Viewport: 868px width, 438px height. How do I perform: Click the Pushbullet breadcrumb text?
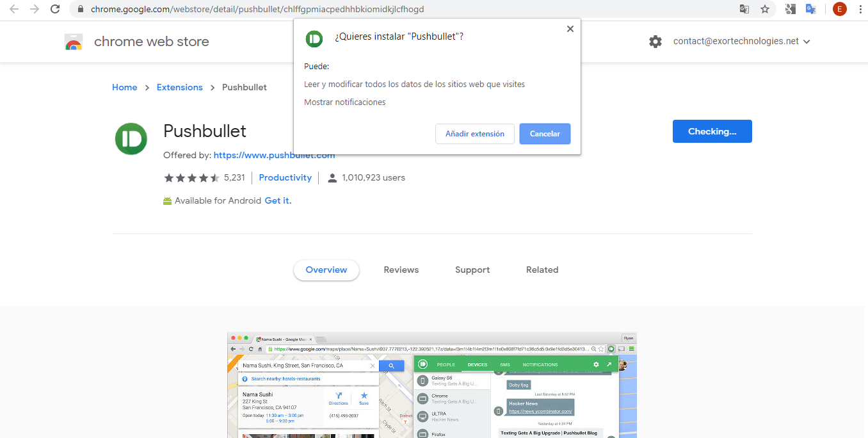(245, 88)
